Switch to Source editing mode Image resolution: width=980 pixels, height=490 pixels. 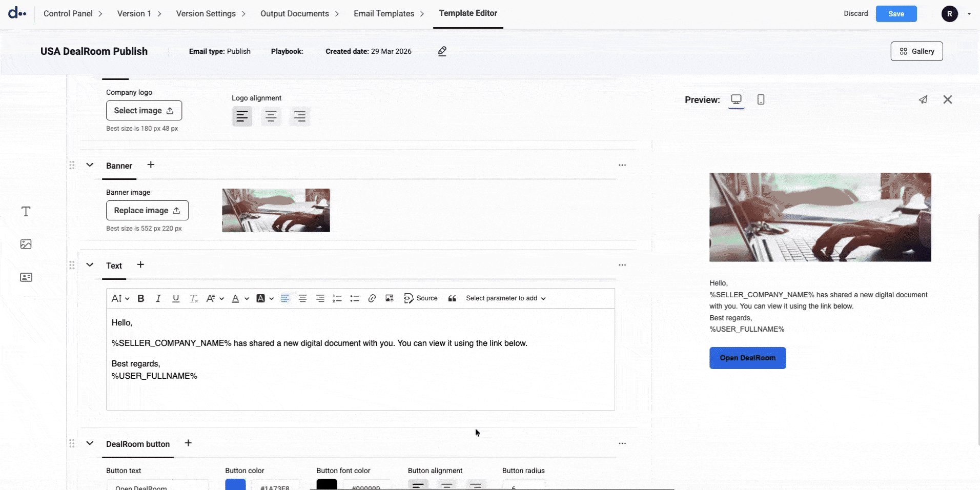421,298
